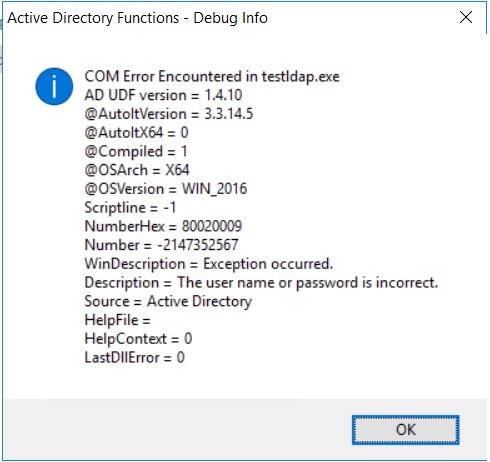Close the Debug Info dialog

point(466,17)
